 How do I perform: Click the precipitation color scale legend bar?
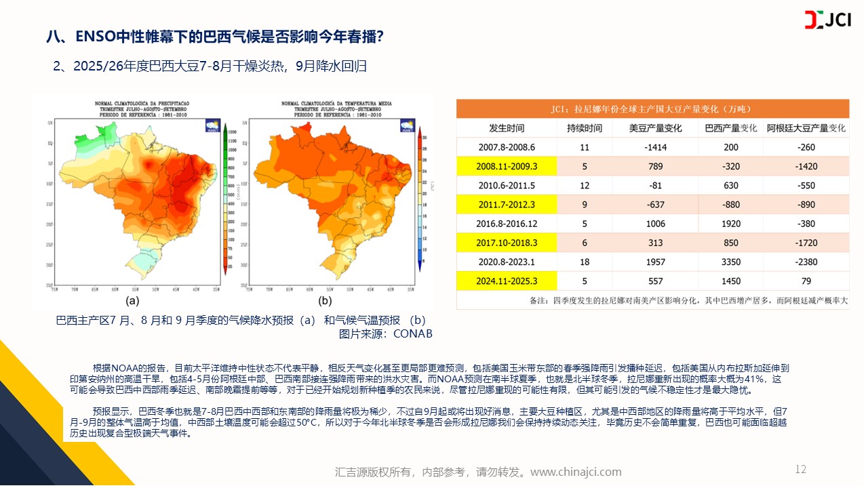224,197
